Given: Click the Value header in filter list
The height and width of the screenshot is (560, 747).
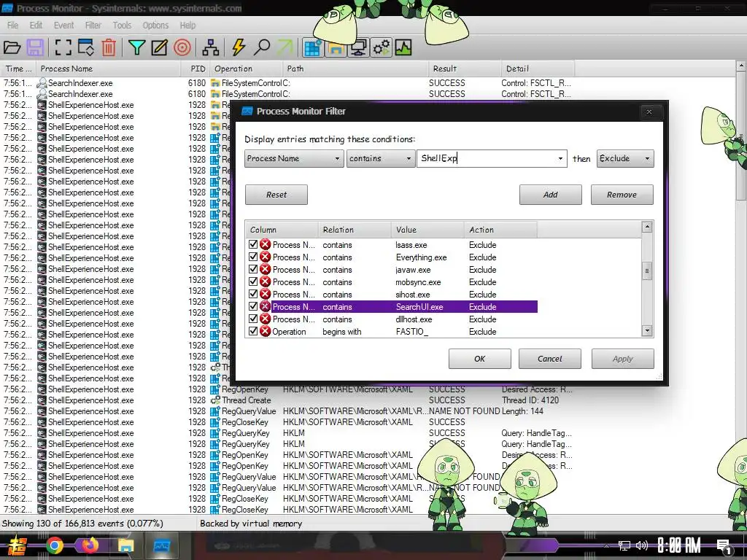Looking at the screenshot, I should coord(427,230).
